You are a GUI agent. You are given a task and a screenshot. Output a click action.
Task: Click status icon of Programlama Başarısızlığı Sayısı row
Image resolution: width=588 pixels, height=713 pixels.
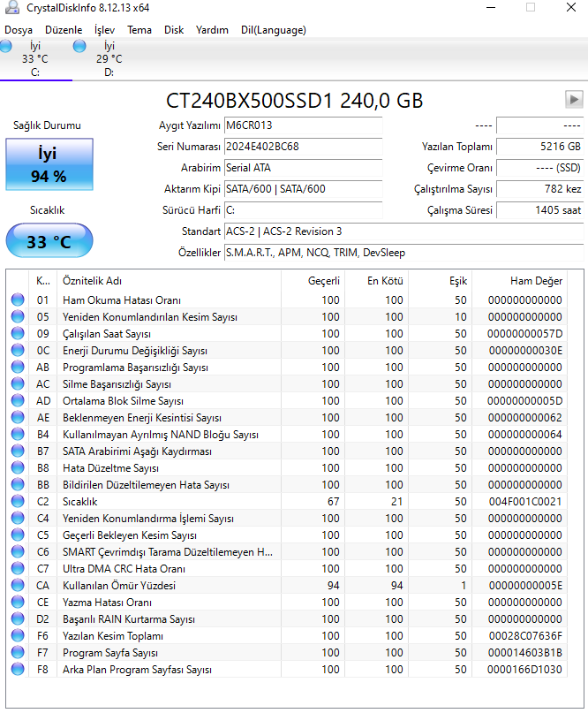[18, 368]
